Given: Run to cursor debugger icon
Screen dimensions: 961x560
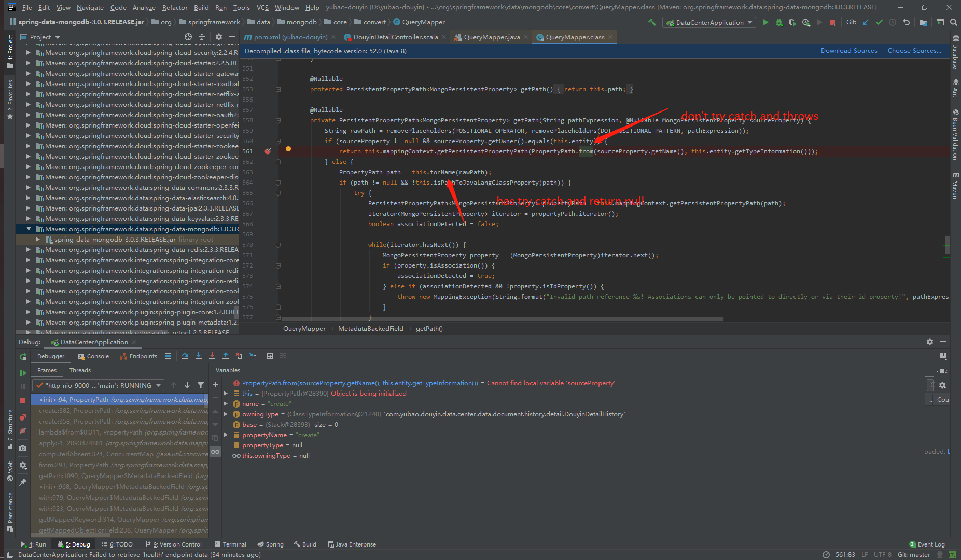Looking at the screenshot, I should point(253,356).
